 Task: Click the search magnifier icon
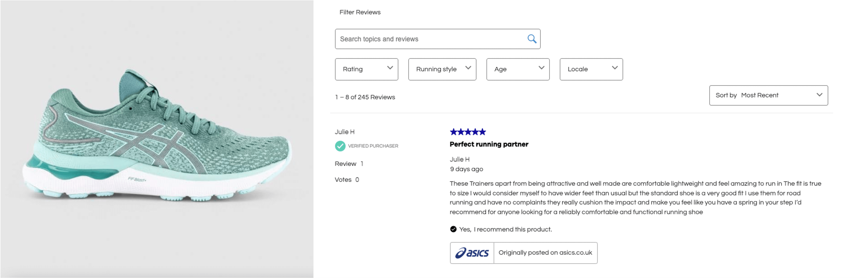(x=532, y=39)
